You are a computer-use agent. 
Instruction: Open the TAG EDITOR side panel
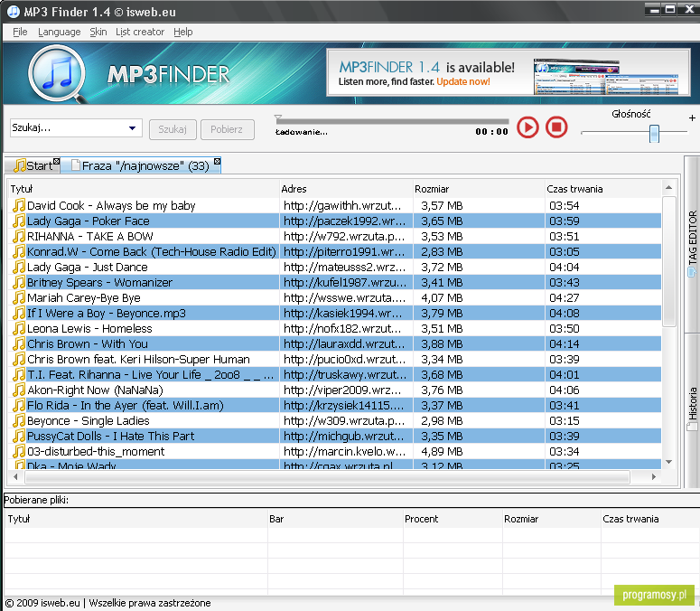click(692, 243)
